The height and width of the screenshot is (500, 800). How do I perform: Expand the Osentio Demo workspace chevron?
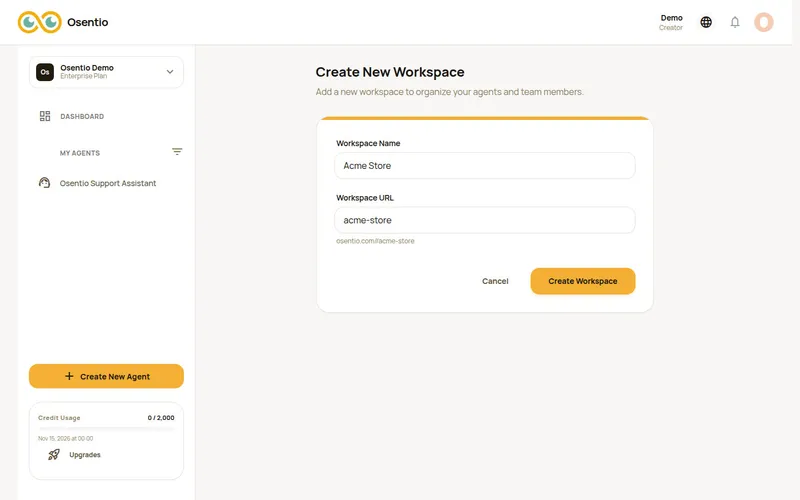tap(170, 72)
